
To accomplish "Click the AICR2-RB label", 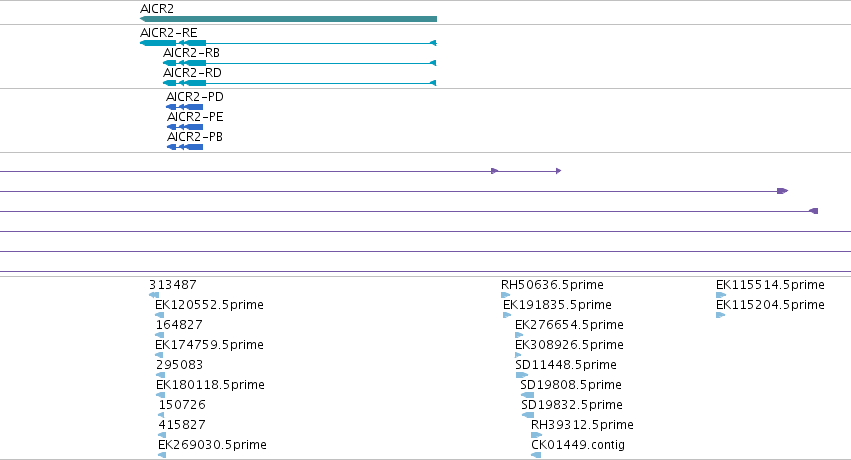I will (191, 53).
